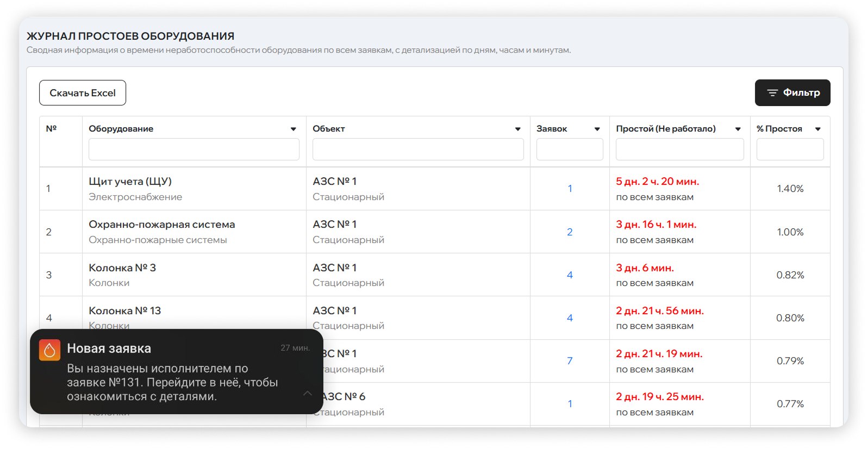The width and height of the screenshot is (868, 449).
Task: Open requests link 2 for Охранно-пожарная система
Action: point(570,232)
